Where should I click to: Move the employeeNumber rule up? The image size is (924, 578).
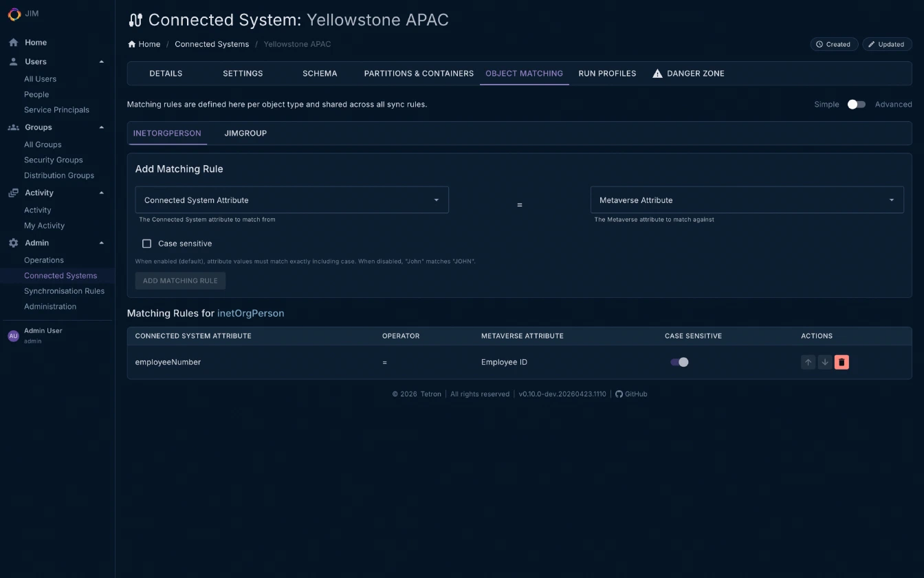coord(808,362)
